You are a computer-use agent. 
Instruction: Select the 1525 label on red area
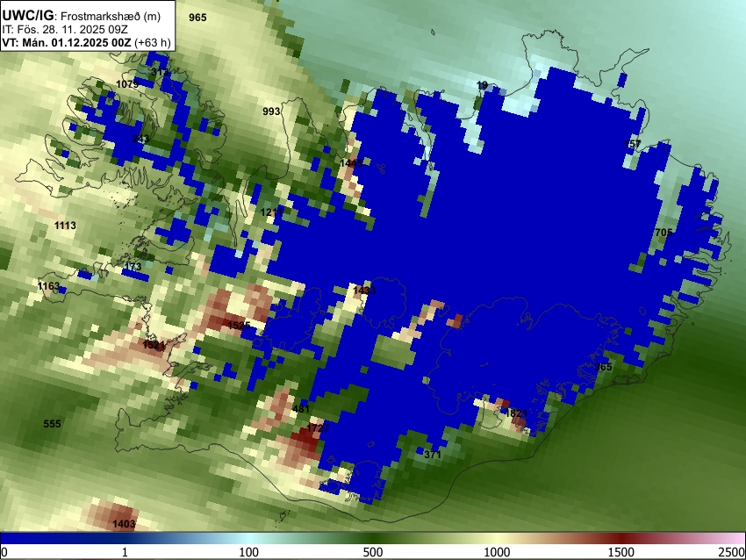coord(239,326)
